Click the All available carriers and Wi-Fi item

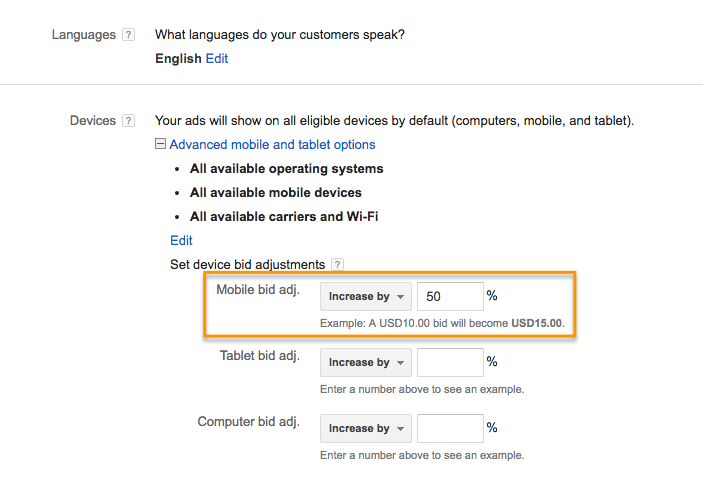coord(284,216)
